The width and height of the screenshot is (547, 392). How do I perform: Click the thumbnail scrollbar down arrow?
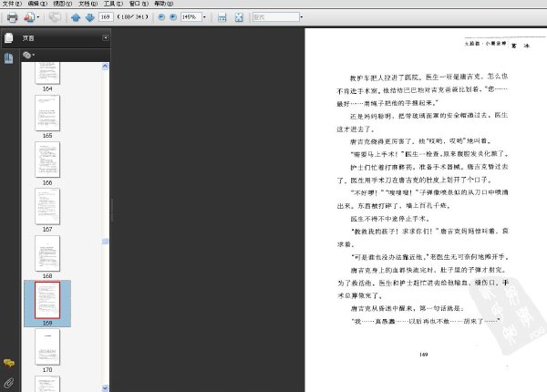[x=106, y=387]
